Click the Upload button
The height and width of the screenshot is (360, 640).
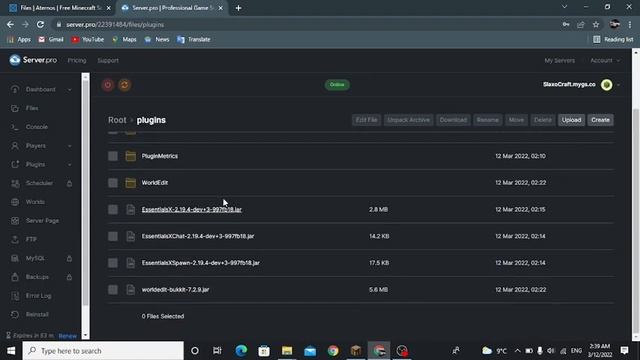click(571, 120)
